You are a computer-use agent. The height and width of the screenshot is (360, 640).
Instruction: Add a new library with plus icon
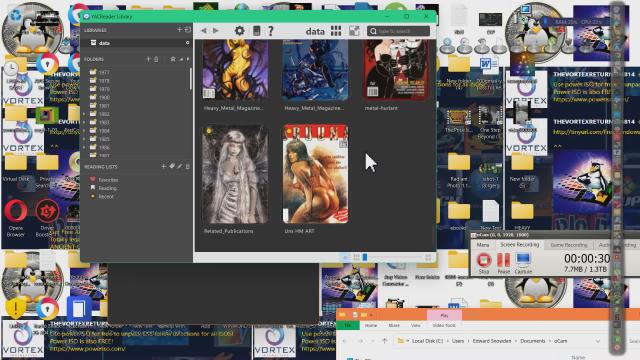tap(179, 30)
